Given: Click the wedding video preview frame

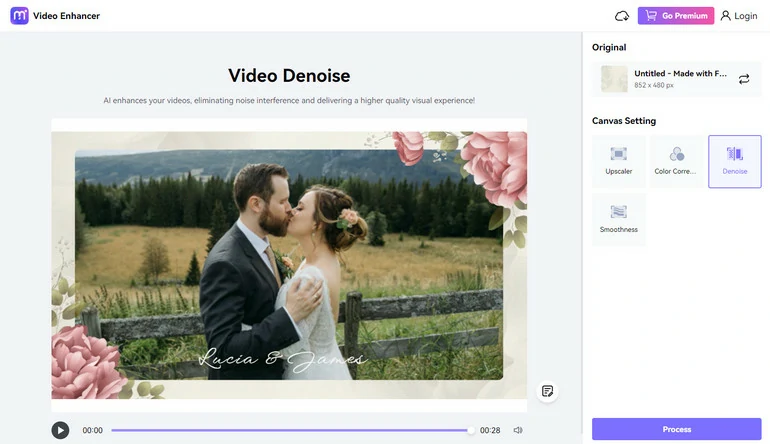Looking at the screenshot, I should 289,265.
